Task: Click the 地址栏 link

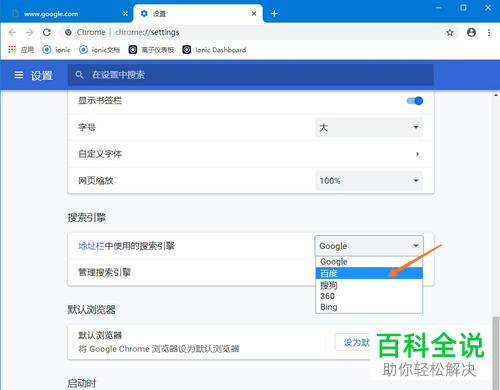Action: (x=91, y=246)
